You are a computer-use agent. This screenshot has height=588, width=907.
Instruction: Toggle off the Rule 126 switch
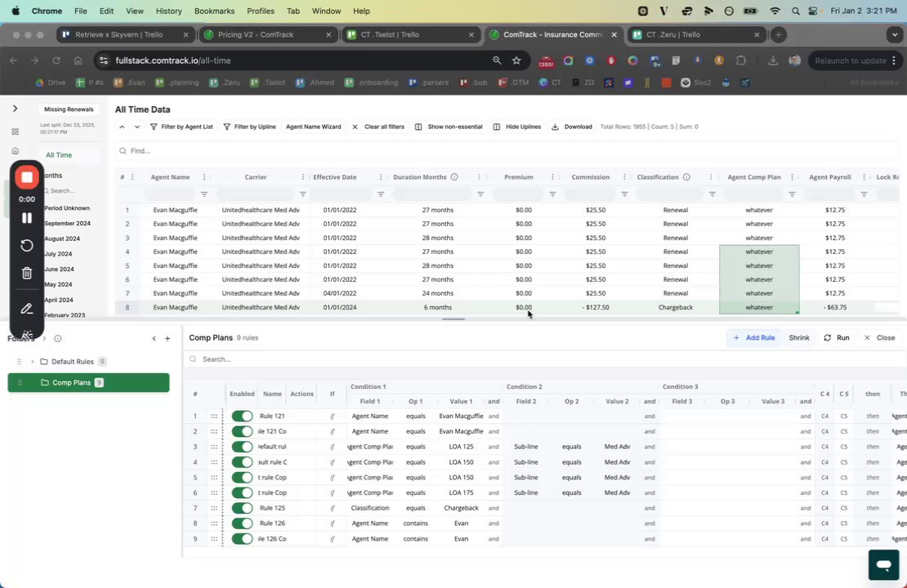pyautogui.click(x=242, y=523)
